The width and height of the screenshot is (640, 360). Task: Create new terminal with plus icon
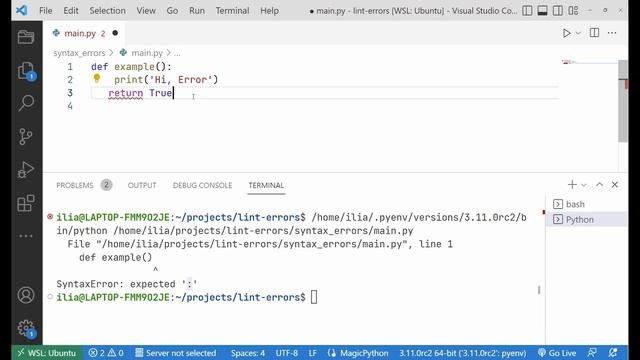click(x=572, y=185)
